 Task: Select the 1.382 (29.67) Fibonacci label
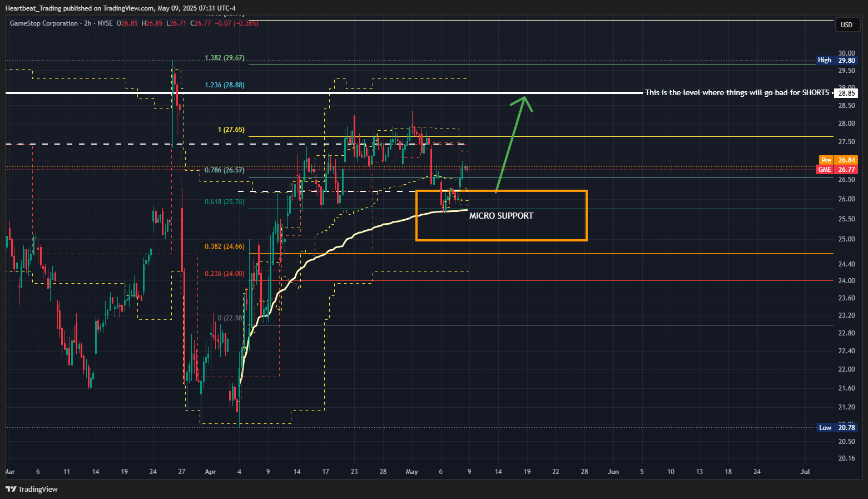tap(225, 58)
